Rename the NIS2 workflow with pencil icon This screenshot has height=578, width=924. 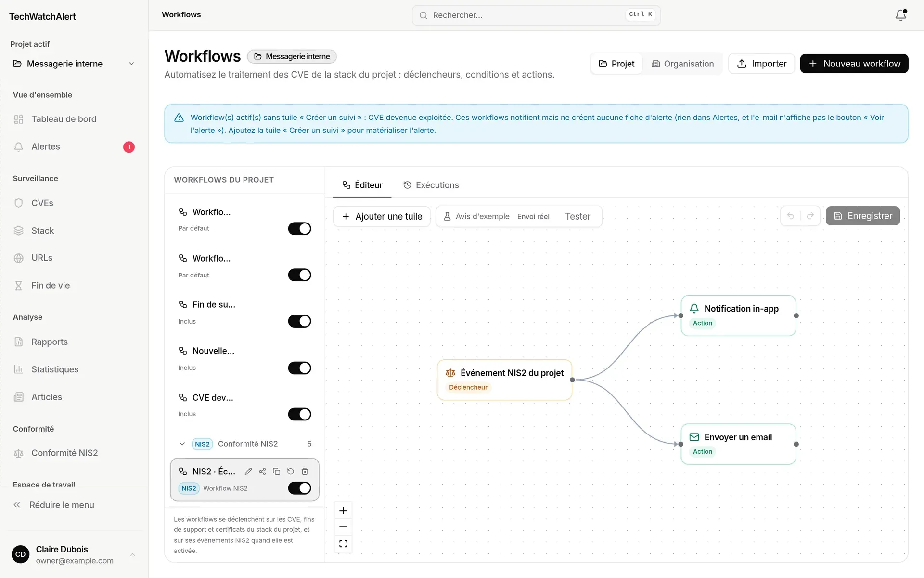click(248, 472)
